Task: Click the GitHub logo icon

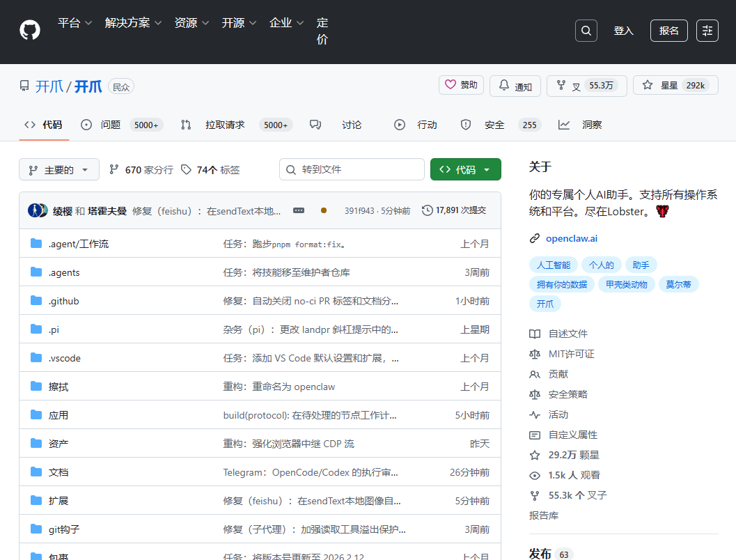Action: click(30, 30)
